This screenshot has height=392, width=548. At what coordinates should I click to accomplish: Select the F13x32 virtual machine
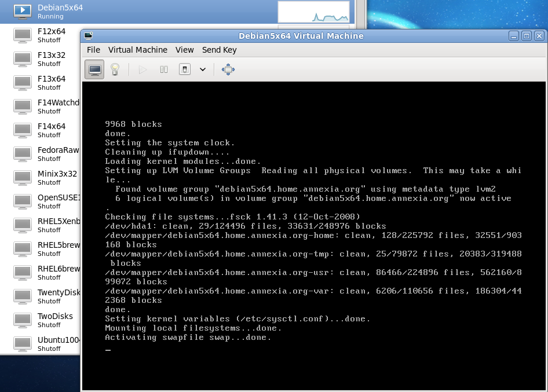coord(51,58)
